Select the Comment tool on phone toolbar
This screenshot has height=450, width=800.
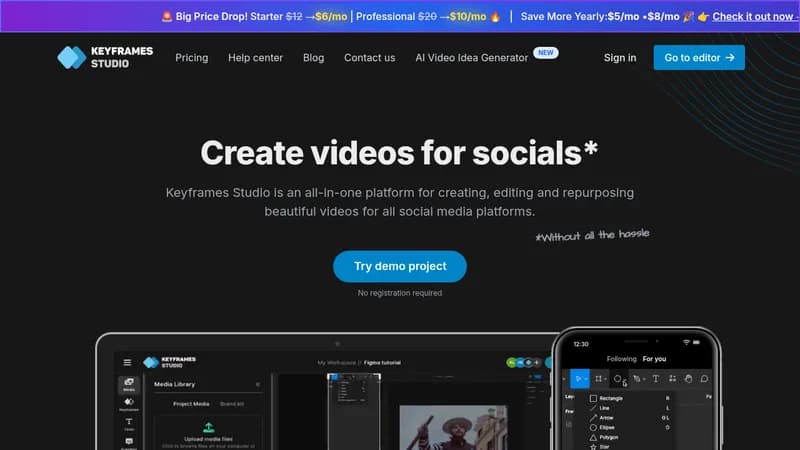pyautogui.click(x=705, y=379)
